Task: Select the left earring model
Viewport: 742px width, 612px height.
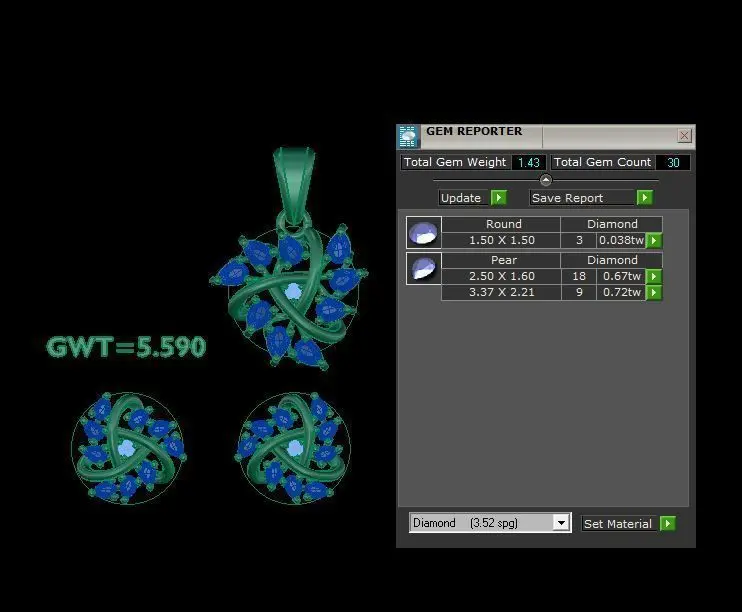Action: (128, 448)
